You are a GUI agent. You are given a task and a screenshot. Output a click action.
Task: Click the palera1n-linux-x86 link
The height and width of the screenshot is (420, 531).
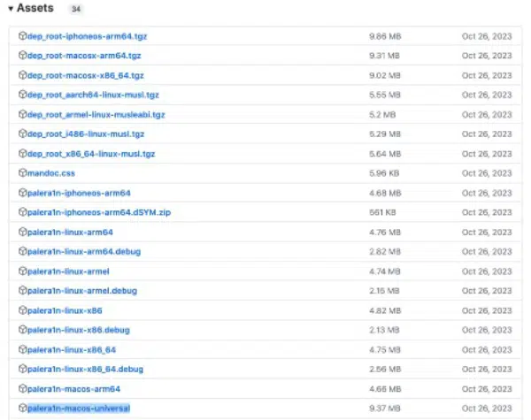(65, 310)
